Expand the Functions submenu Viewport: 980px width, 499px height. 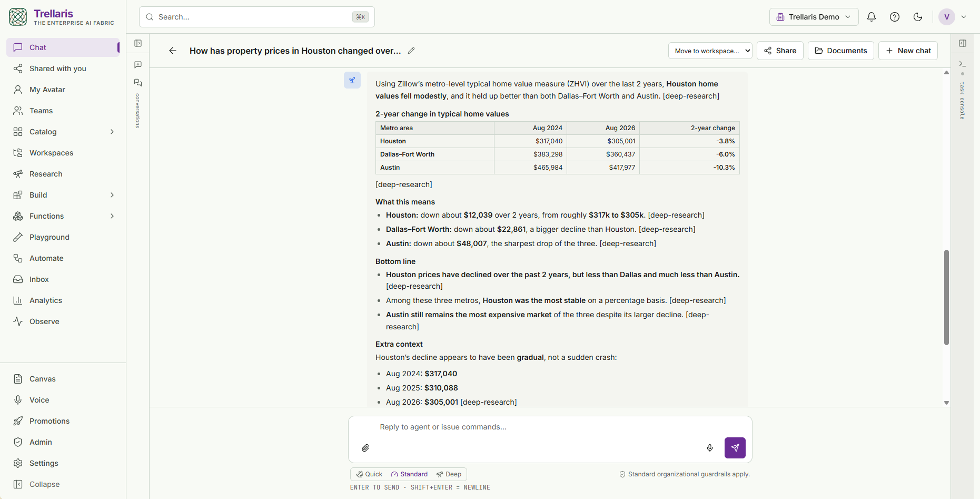click(x=112, y=216)
